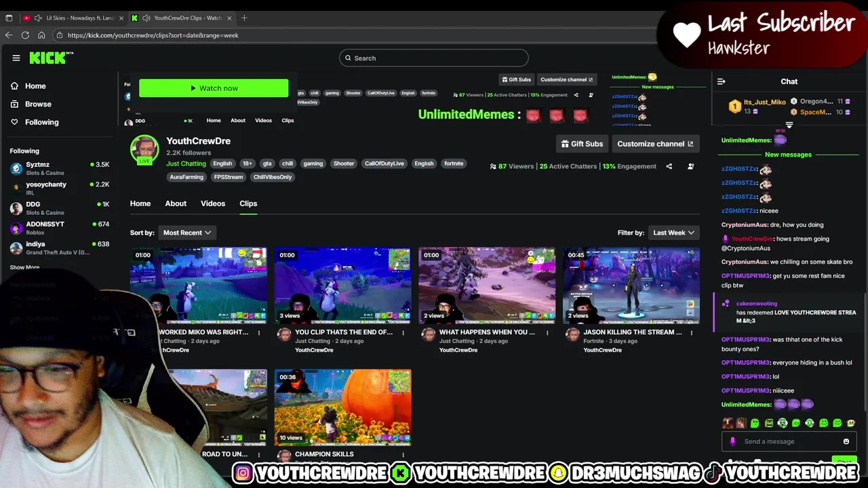Open the CHAMPION SKILLS clip thumbnail
The height and width of the screenshot is (488, 868).
click(342, 407)
